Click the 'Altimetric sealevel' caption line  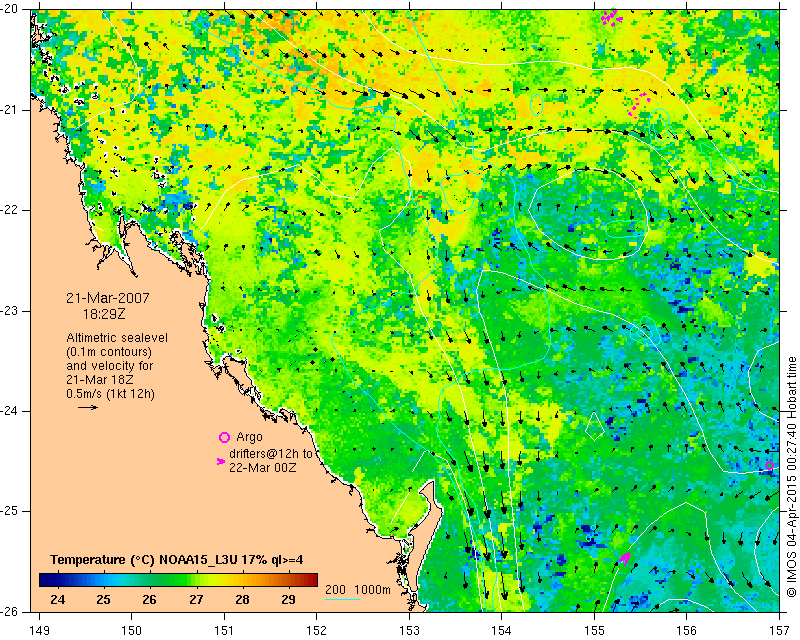click(x=117, y=338)
